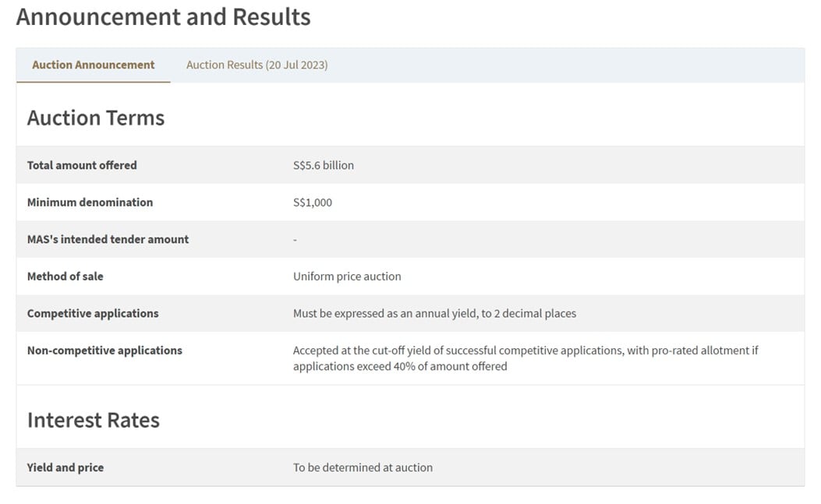Image resolution: width=821 pixels, height=504 pixels.
Task: Select the Minimum denomination row label
Action: tap(90, 203)
